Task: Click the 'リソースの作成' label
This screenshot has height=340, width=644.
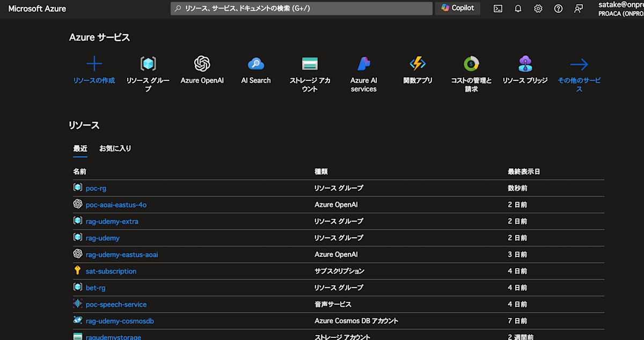Action: 94,80
